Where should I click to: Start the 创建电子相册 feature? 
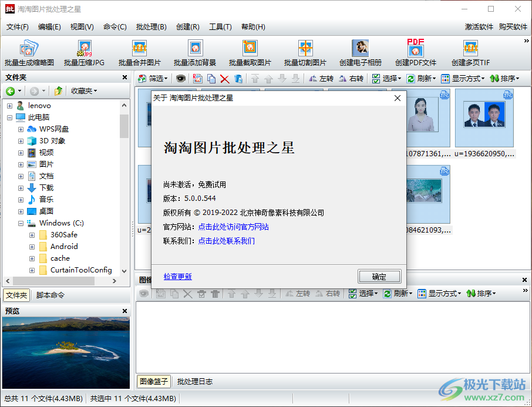[x=360, y=52]
